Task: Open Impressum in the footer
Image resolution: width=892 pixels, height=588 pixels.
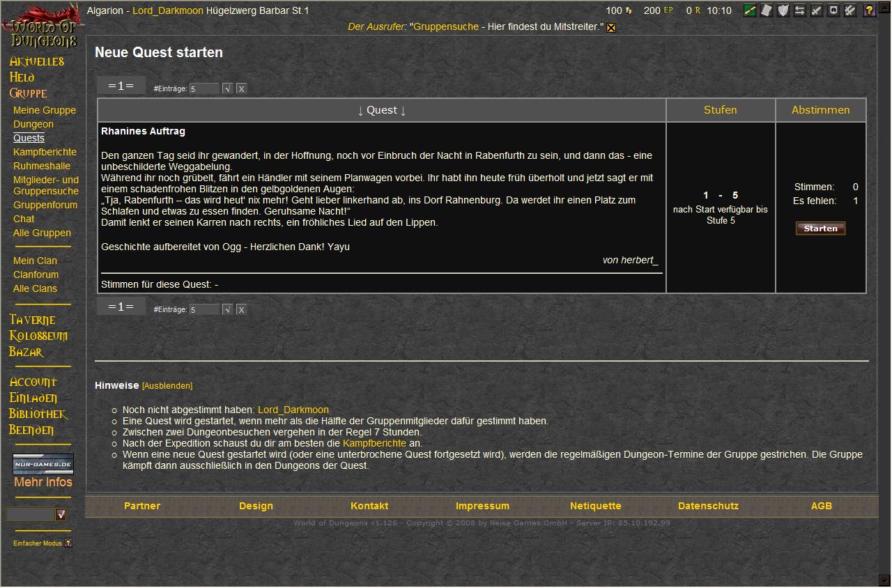Action: (x=482, y=506)
